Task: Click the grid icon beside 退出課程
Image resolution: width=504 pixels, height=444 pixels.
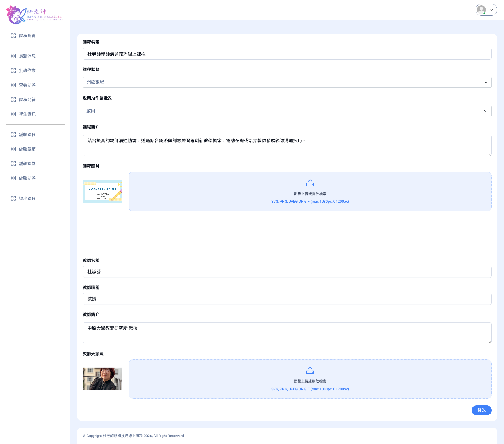Action: coord(13,199)
